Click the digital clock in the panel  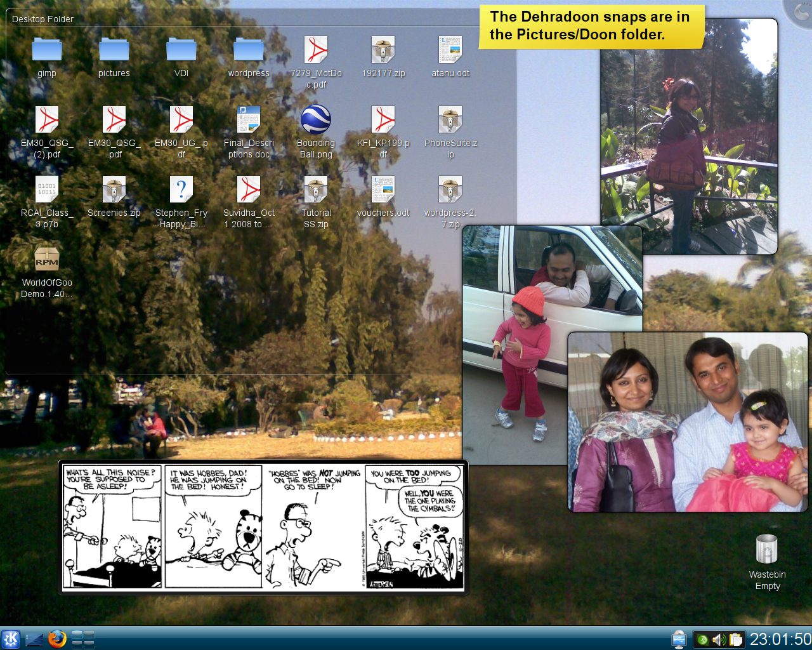coord(780,639)
